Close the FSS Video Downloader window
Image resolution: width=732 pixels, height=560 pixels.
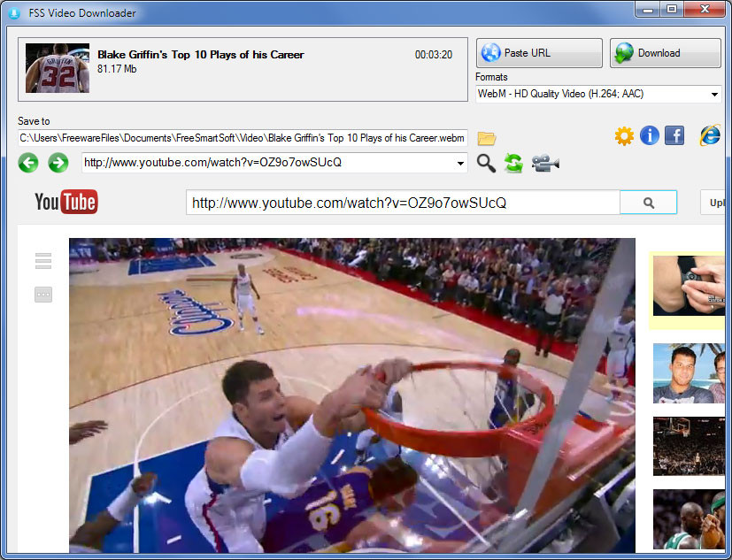pos(705,10)
